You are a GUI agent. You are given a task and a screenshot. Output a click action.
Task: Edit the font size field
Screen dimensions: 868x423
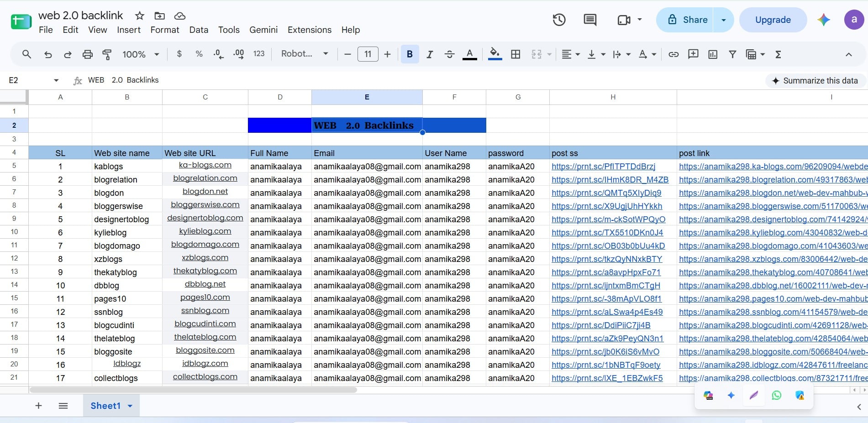(368, 54)
